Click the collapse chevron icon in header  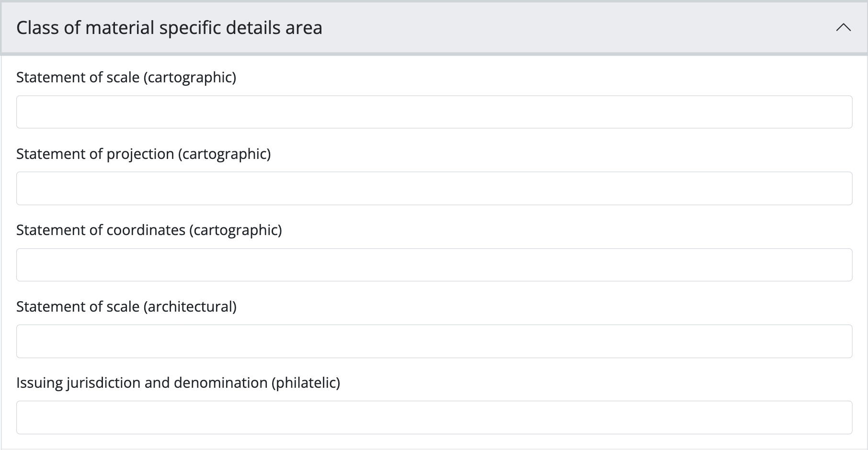tap(843, 28)
